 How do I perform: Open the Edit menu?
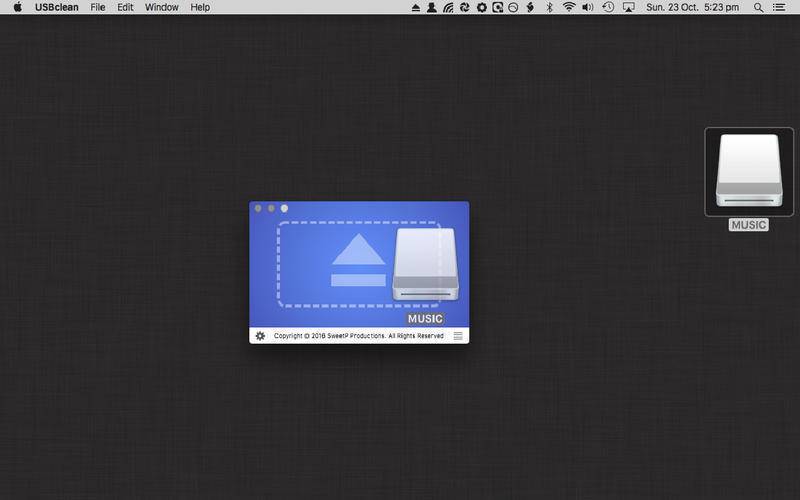coord(125,7)
